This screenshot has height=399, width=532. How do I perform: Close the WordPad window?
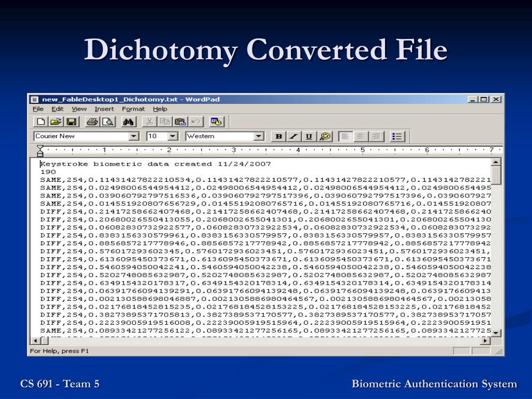(496, 99)
